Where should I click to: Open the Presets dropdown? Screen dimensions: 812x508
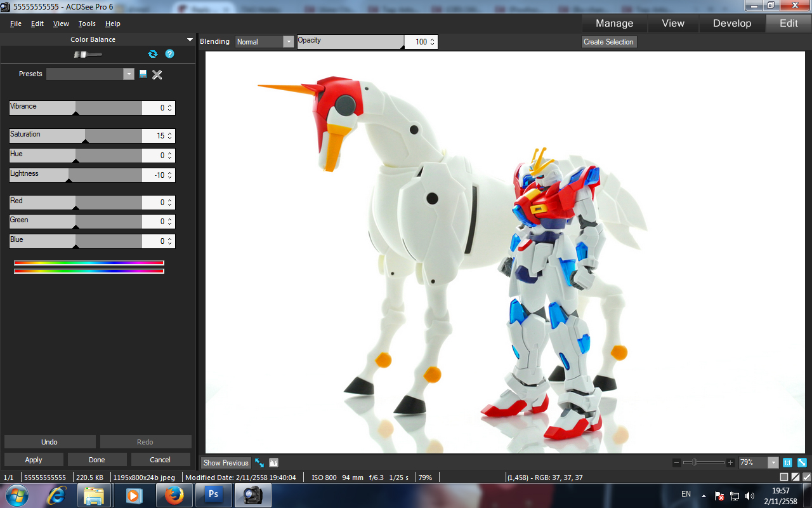coord(129,74)
